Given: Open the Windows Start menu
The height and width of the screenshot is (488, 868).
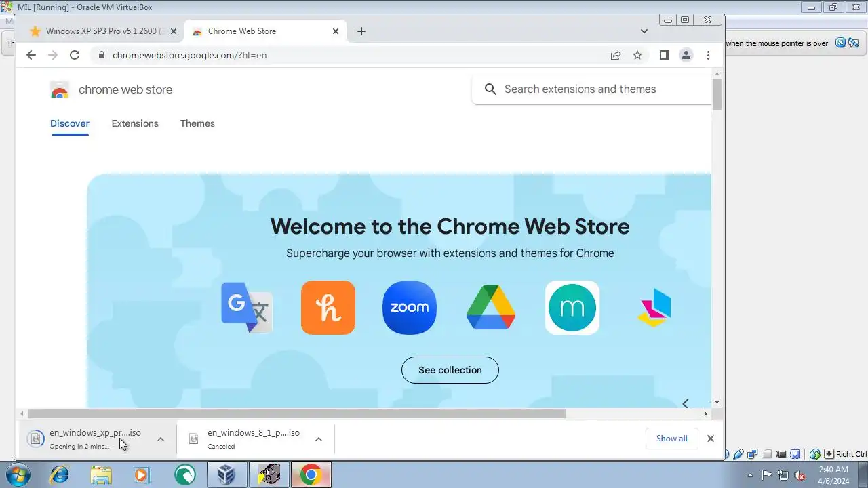Looking at the screenshot, I should pyautogui.click(x=18, y=474).
